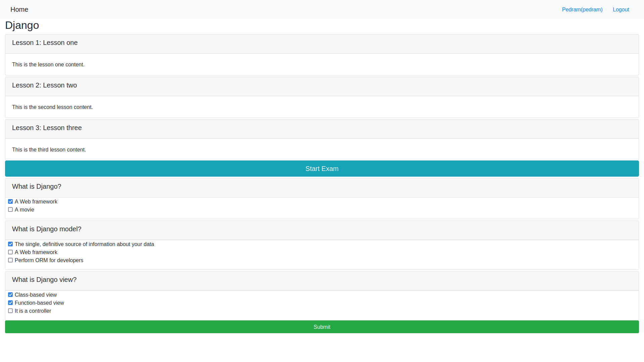Uncheck the 'A Web framework' answer under What is Django?
The image size is (644, 362).
(10, 201)
